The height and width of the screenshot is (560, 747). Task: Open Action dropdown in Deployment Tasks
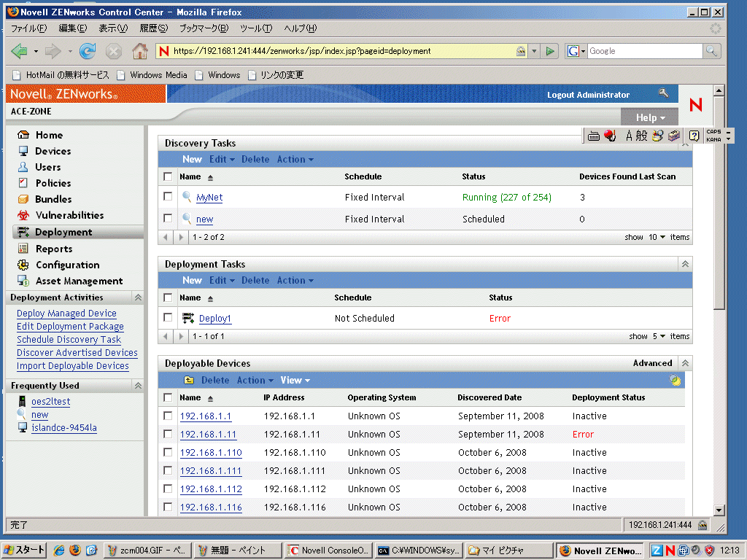295,281
